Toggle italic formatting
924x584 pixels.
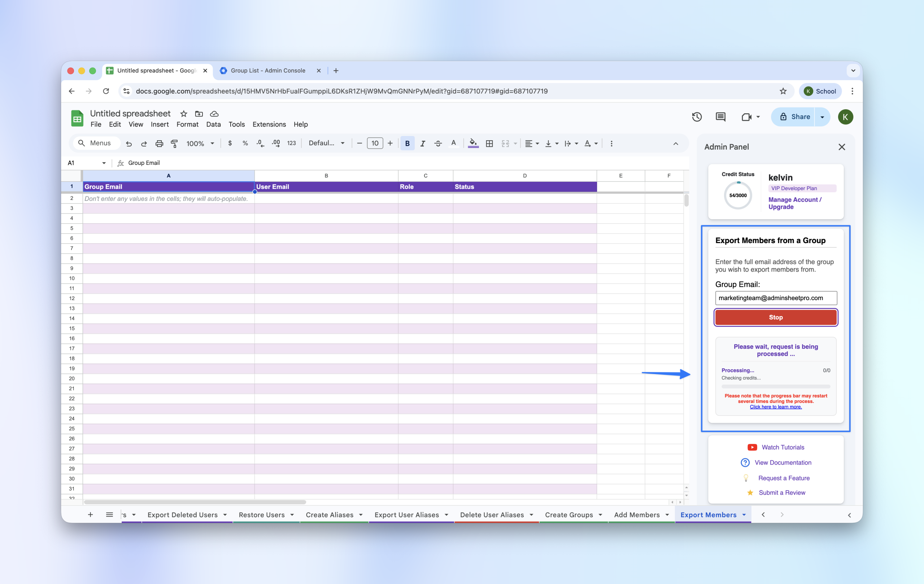point(422,144)
